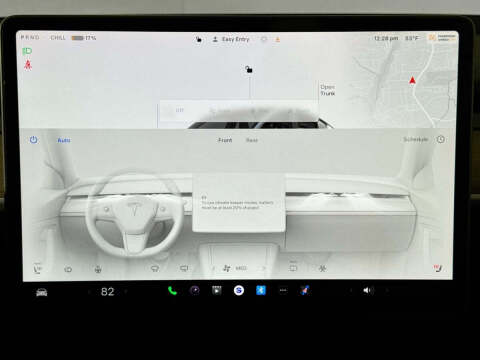Raise the volume with the right arrow
This screenshot has height=360, width=480.
[x=387, y=291]
